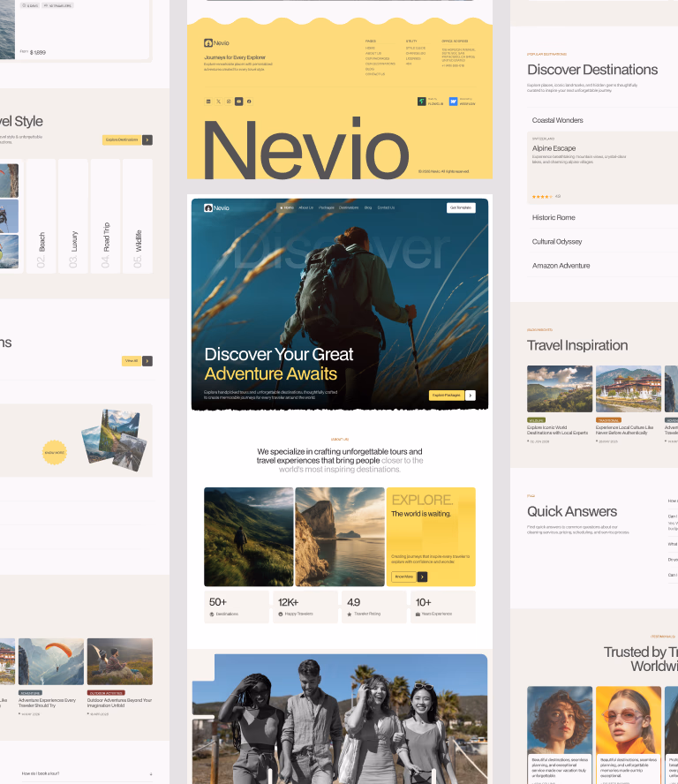Open Style Guide link in footer Utility list

point(416,48)
